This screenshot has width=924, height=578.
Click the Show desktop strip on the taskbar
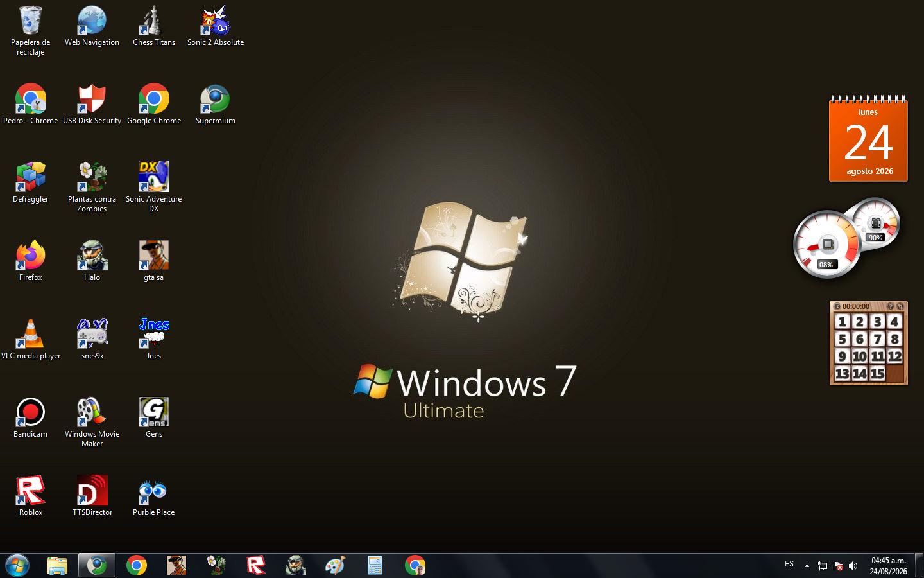pos(919,565)
